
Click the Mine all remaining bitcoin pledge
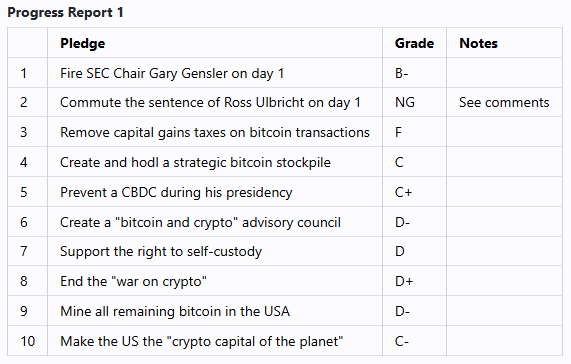coord(175,312)
